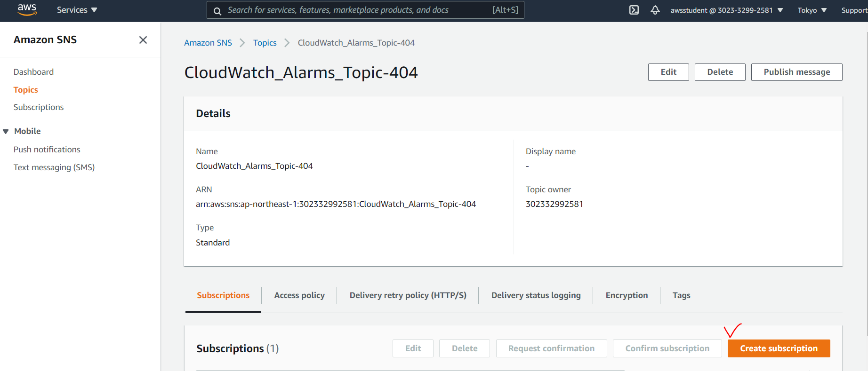This screenshot has width=868, height=371.
Task: Collapse the Mobile section in sidebar
Action: click(x=6, y=132)
